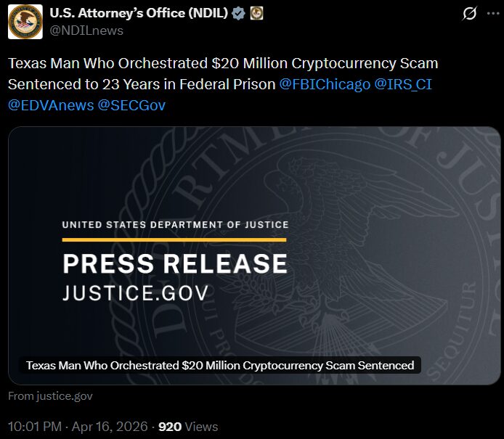Open the @IRS_CI mention
Screen dimensions: 504x439
tap(402, 84)
